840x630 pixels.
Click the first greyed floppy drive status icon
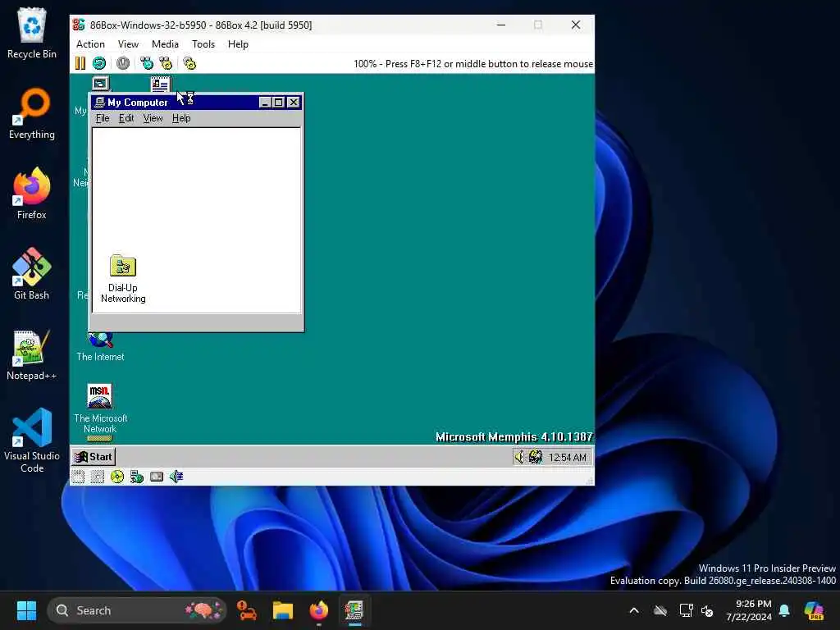click(x=78, y=477)
